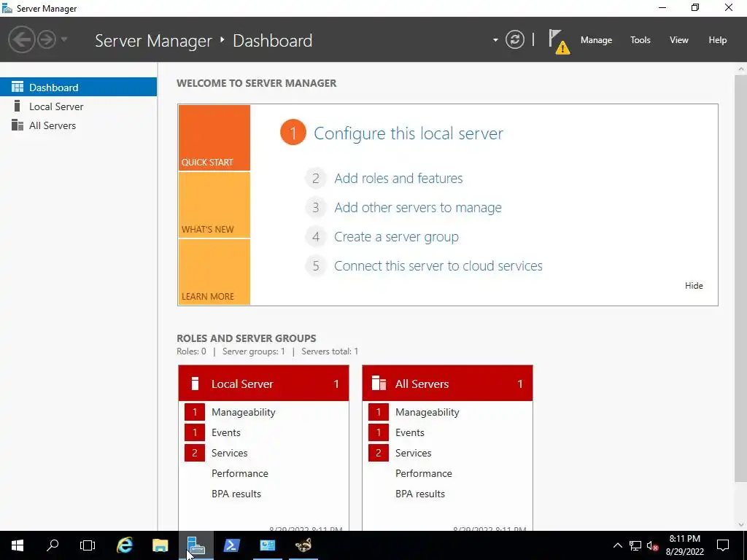Select All Servers in the sidebar
Image resolution: width=747 pixels, height=560 pixels.
coord(78,125)
